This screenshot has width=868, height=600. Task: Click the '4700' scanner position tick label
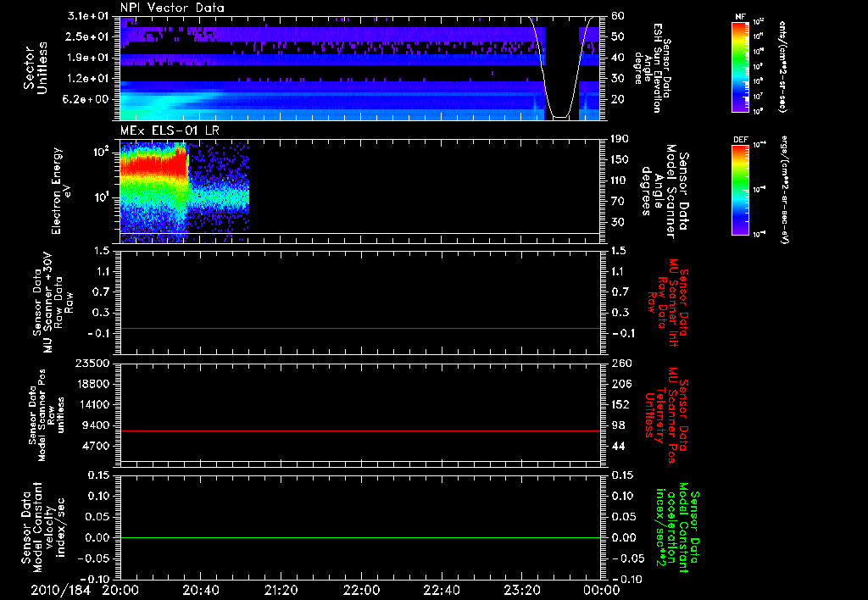coord(96,446)
